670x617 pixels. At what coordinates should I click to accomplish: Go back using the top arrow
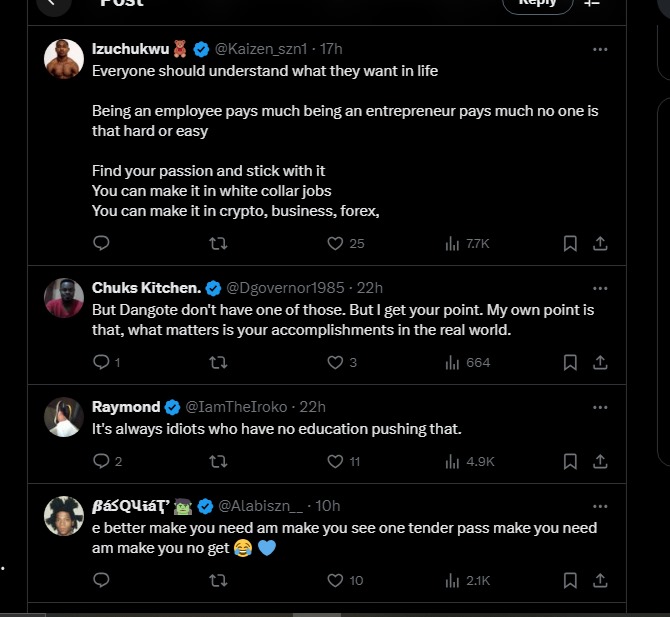coord(55,4)
